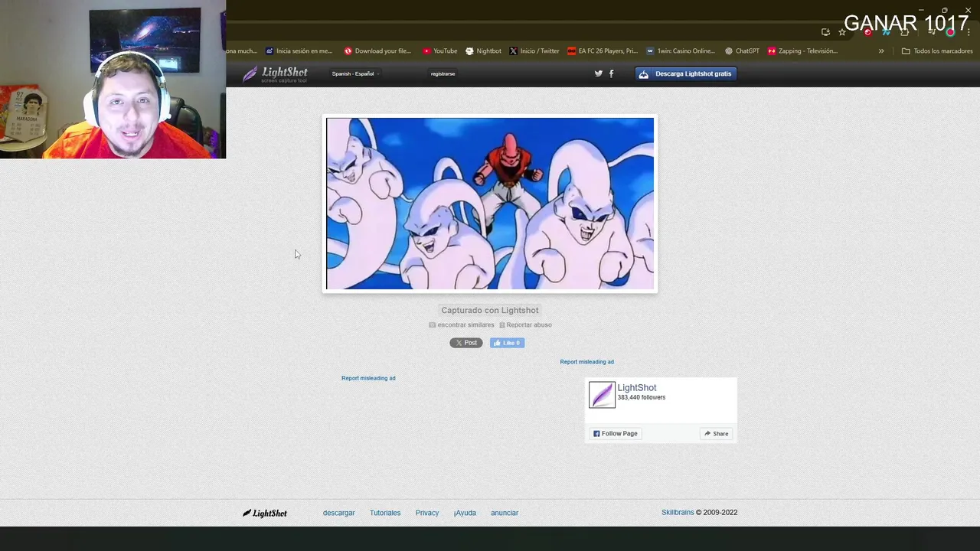The image size is (980, 551).
Task: Open the Zapping - Televisión bookmark
Action: tap(802, 51)
